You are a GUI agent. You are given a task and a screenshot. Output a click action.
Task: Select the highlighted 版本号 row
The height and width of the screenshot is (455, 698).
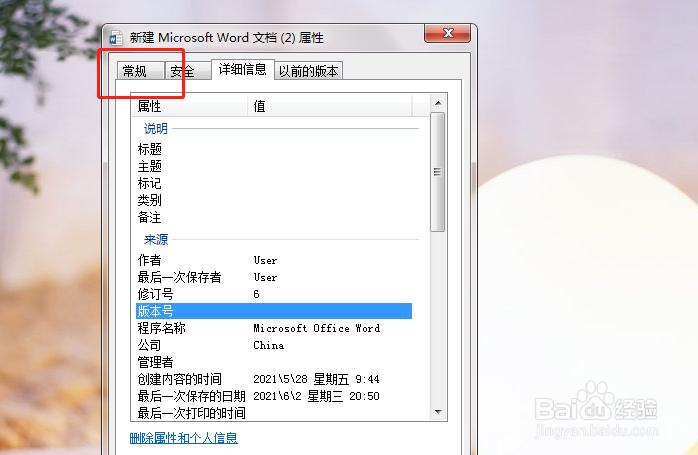click(274, 311)
